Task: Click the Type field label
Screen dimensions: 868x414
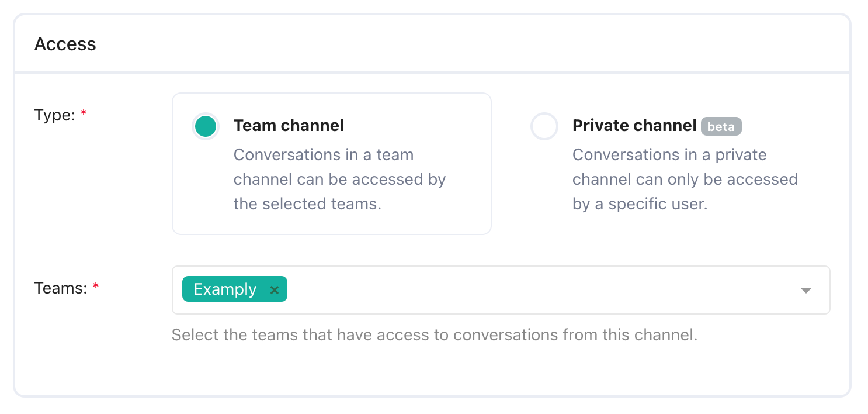Action: [54, 115]
